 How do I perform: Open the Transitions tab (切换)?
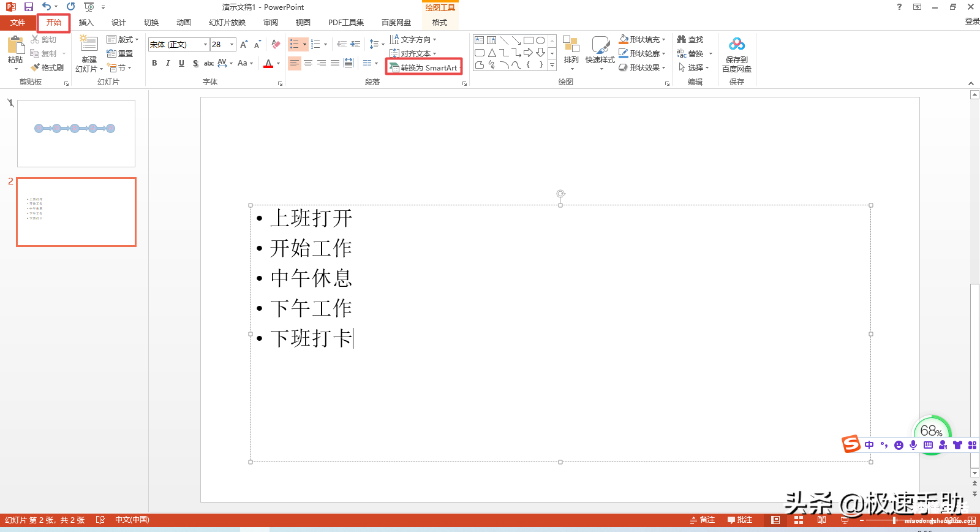click(151, 23)
